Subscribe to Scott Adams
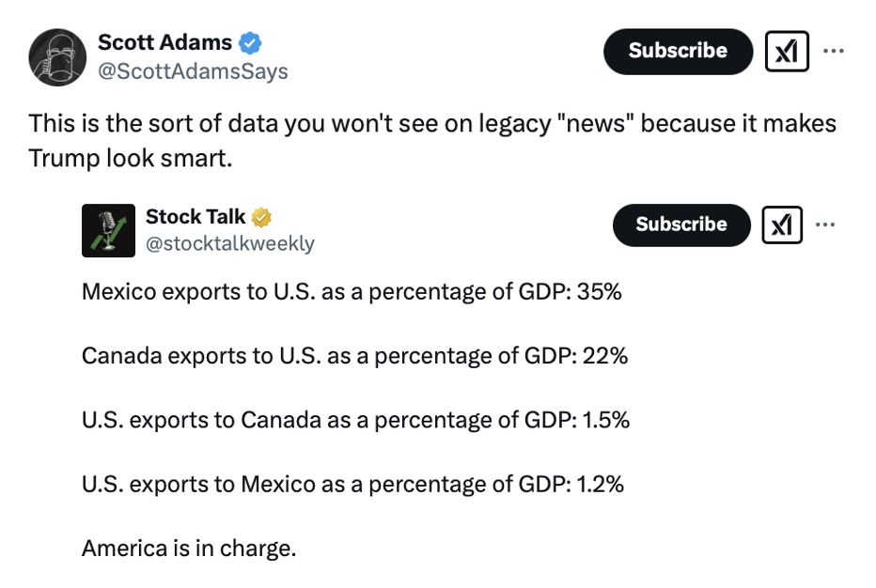 click(678, 51)
